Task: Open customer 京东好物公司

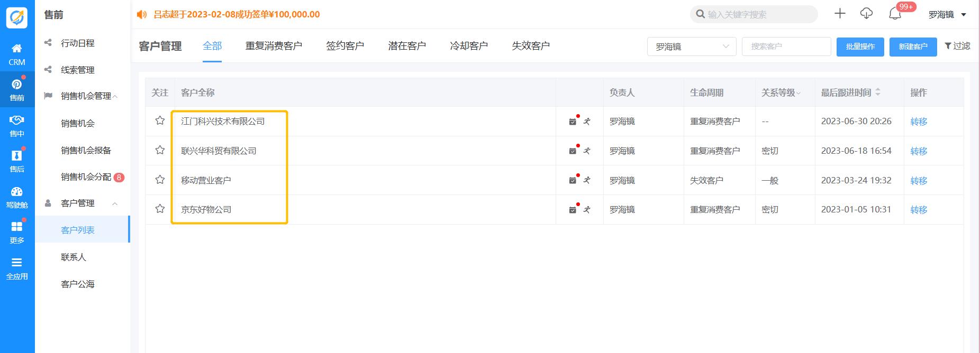Action: tap(206, 210)
